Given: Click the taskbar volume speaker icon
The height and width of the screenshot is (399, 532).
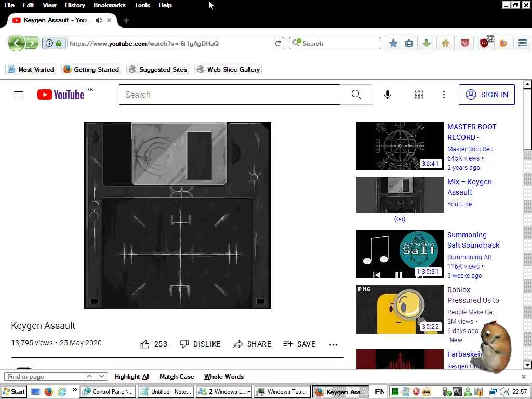Looking at the screenshot, I should (x=504, y=392).
